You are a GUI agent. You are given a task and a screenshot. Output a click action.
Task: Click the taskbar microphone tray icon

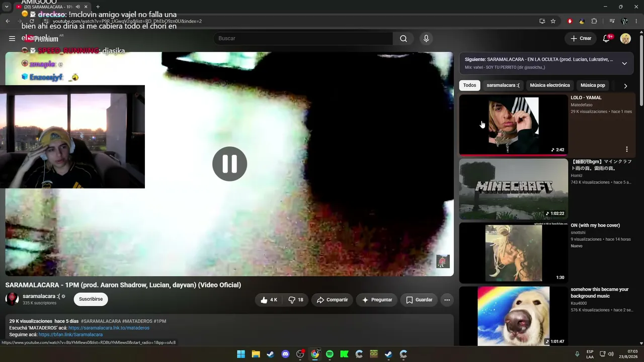(x=577, y=354)
